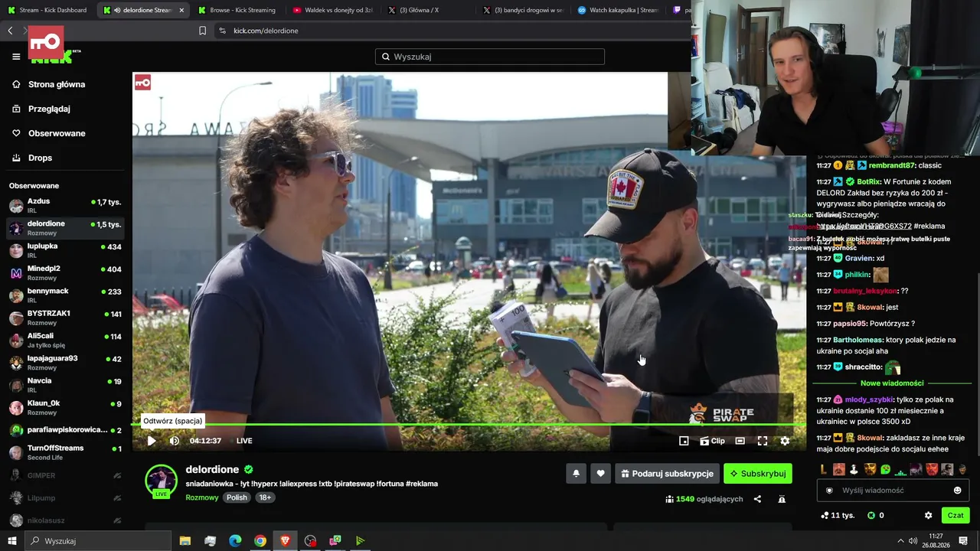Open Navcia channel in followed list
The image size is (980, 551).
tap(65, 385)
